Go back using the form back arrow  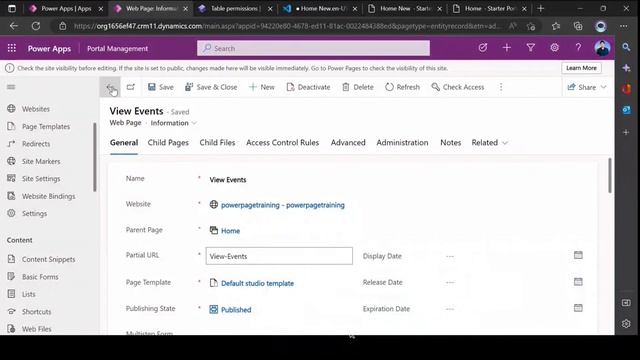pos(110,87)
